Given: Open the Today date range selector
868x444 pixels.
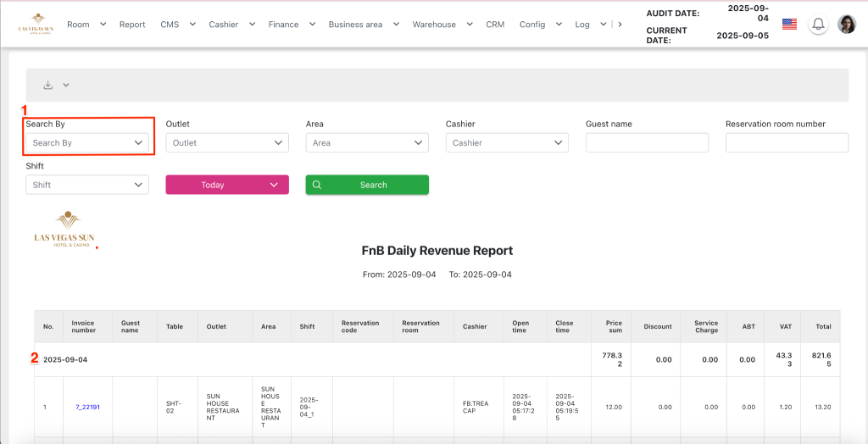Looking at the screenshot, I should (x=227, y=185).
